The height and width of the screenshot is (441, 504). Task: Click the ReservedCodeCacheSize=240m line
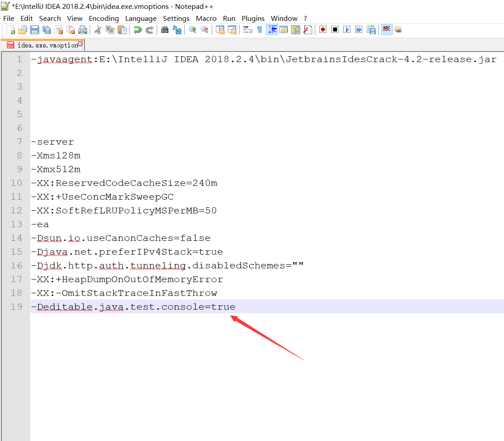coord(124,183)
